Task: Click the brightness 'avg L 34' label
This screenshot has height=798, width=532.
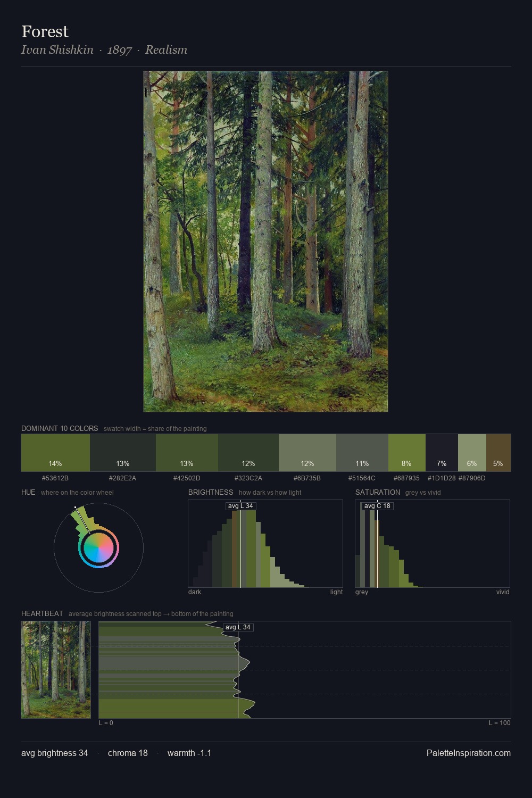Action: 240,506
